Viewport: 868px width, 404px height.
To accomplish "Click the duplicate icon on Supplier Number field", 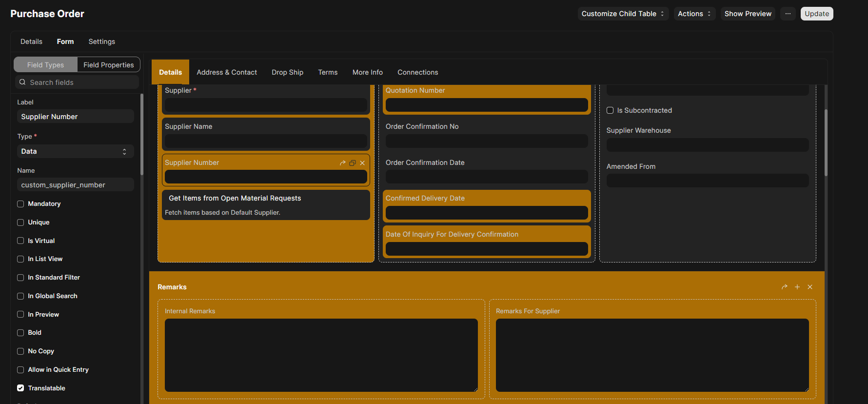I will [x=353, y=163].
